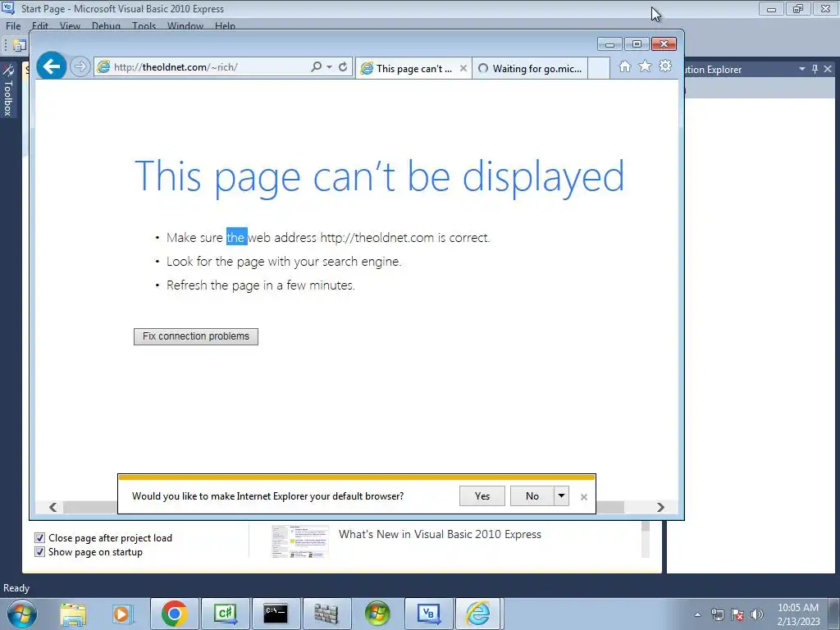
Task: Open 'What's New in Visual Basic 2010 Express' link
Action: [x=440, y=534]
